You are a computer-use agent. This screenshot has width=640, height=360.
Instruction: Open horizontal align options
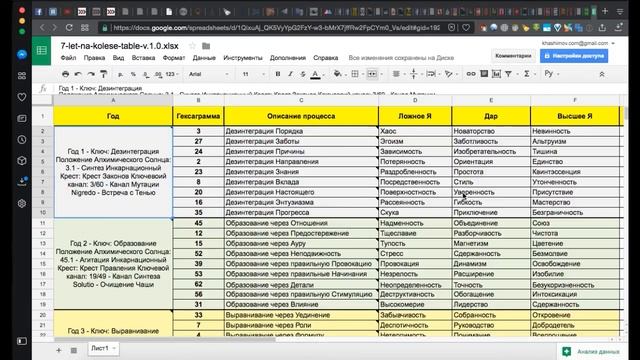396,74
